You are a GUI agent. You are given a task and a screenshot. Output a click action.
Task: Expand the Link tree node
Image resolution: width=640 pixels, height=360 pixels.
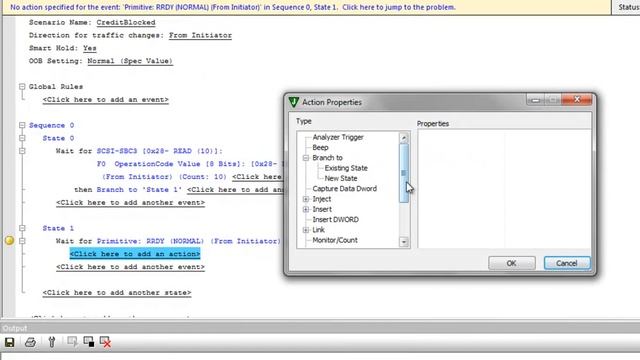(x=306, y=230)
